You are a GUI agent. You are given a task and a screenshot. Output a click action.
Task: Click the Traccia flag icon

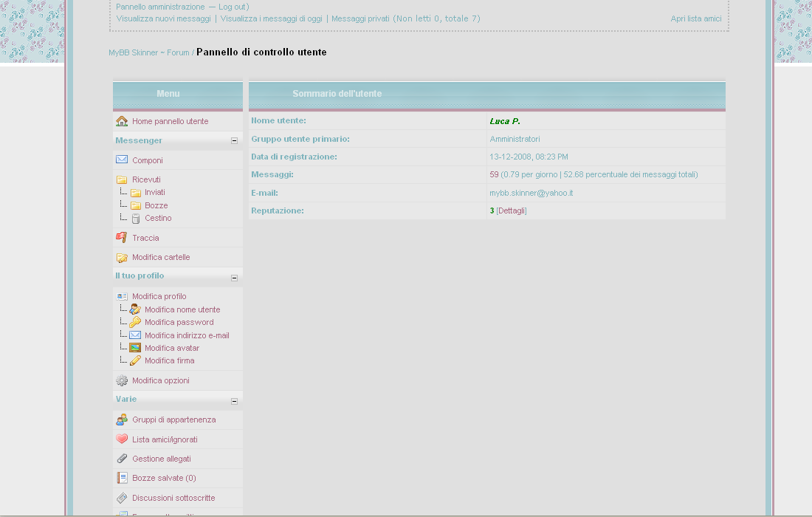tap(122, 238)
